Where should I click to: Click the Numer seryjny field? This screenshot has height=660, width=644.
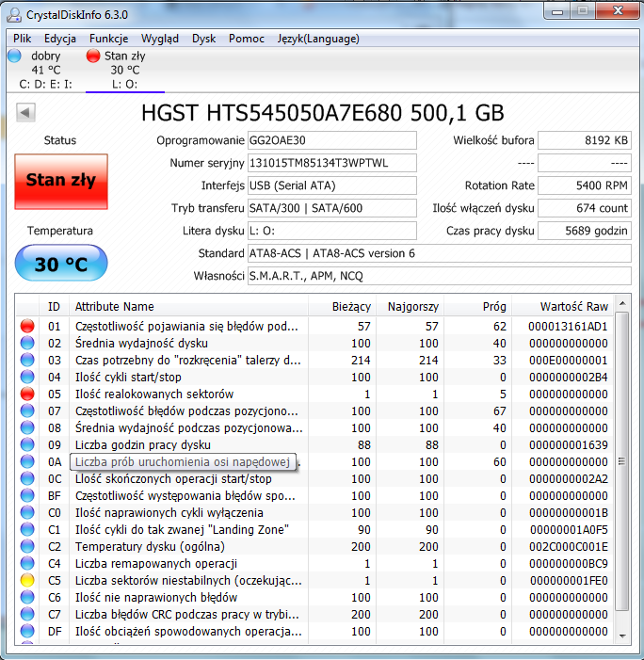pos(332,163)
